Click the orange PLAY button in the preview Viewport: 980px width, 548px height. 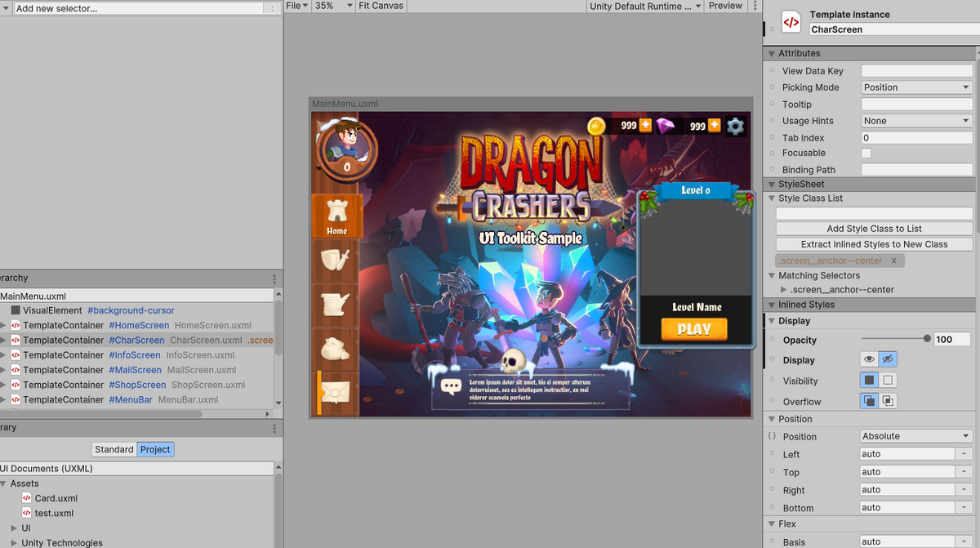694,329
